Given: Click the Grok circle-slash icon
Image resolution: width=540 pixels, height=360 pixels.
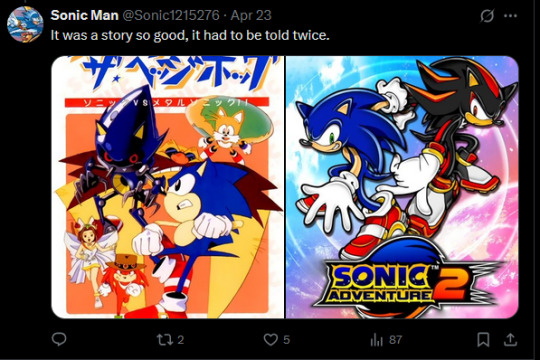Looking at the screenshot, I should coord(487,16).
